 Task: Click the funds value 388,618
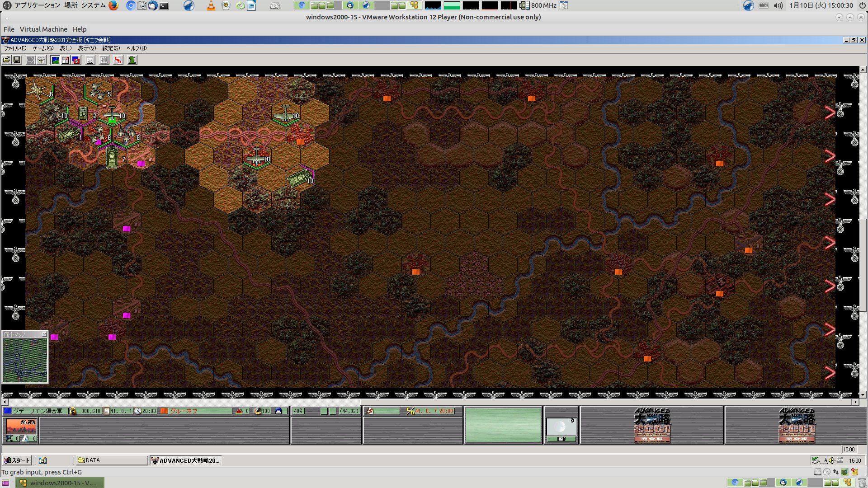[90, 411]
